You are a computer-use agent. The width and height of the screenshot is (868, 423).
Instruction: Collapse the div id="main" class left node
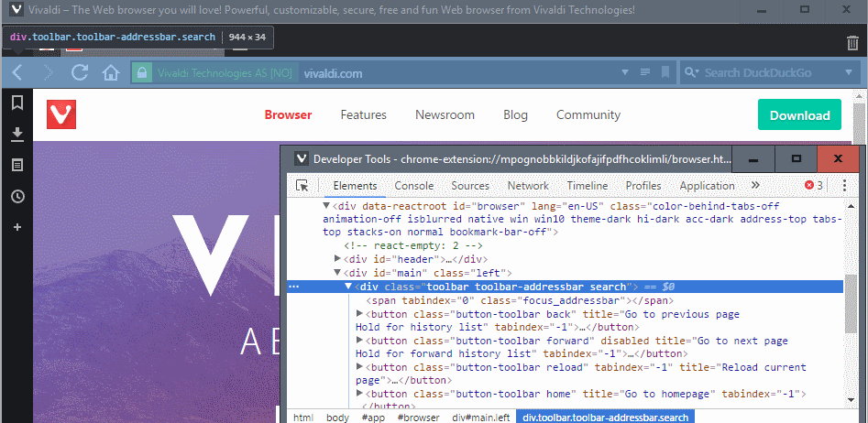[337, 272]
